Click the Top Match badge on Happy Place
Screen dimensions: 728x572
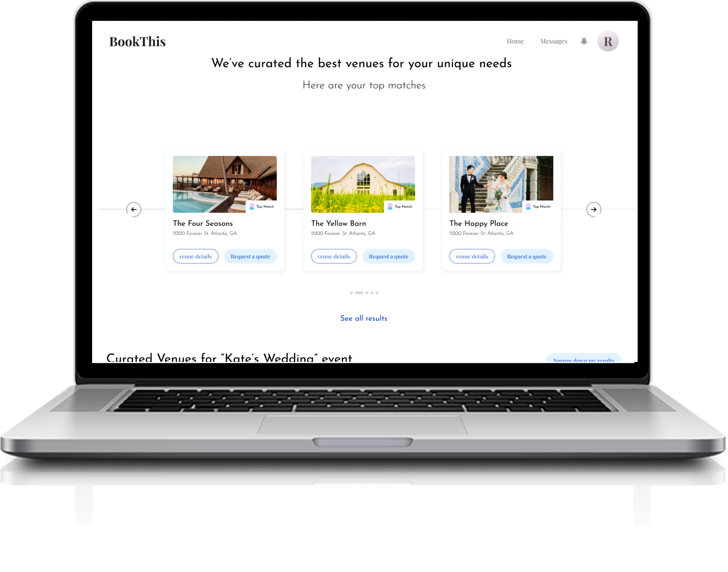539,207
